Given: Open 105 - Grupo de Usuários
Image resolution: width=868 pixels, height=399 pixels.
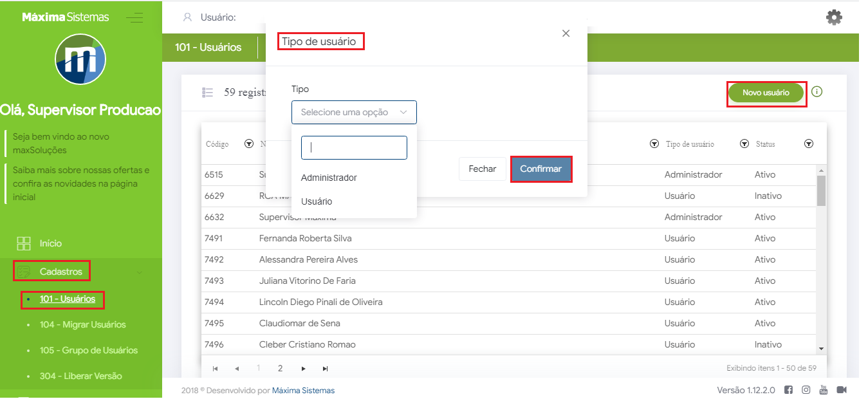Looking at the screenshot, I should [x=89, y=350].
